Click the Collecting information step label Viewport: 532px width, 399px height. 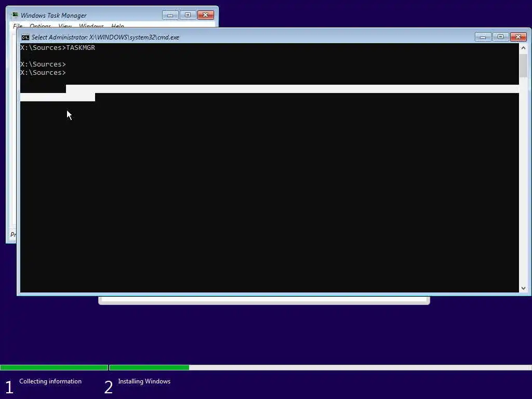50,381
